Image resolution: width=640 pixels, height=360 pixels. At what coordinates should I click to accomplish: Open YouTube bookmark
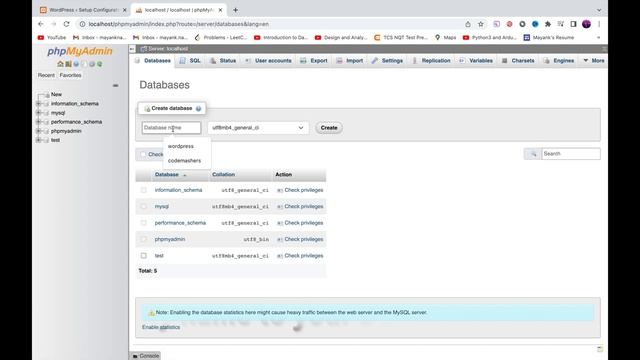(52, 38)
